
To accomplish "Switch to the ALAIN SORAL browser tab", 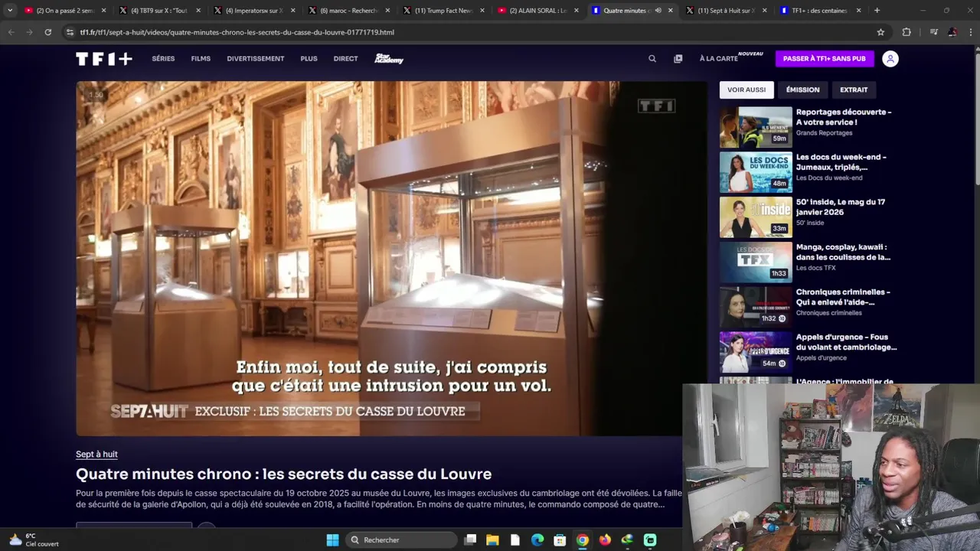I will pyautogui.click(x=537, y=11).
